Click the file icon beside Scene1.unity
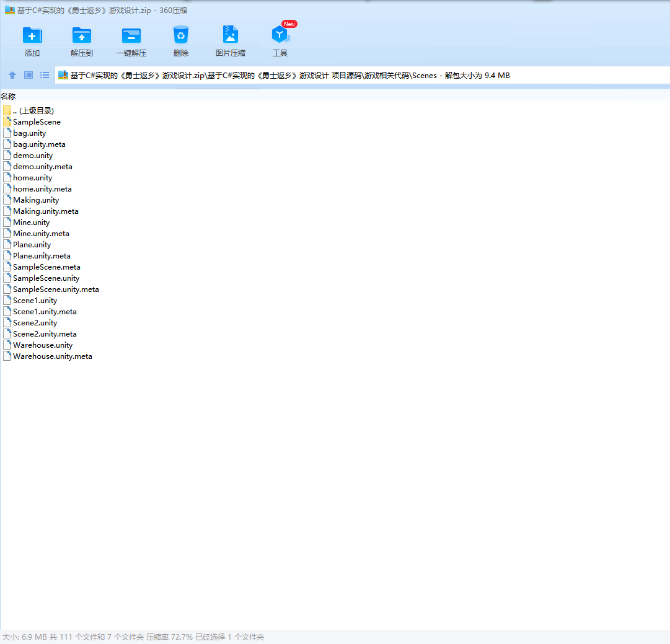Image resolution: width=670 pixels, height=644 pixels. pos(7,300)
